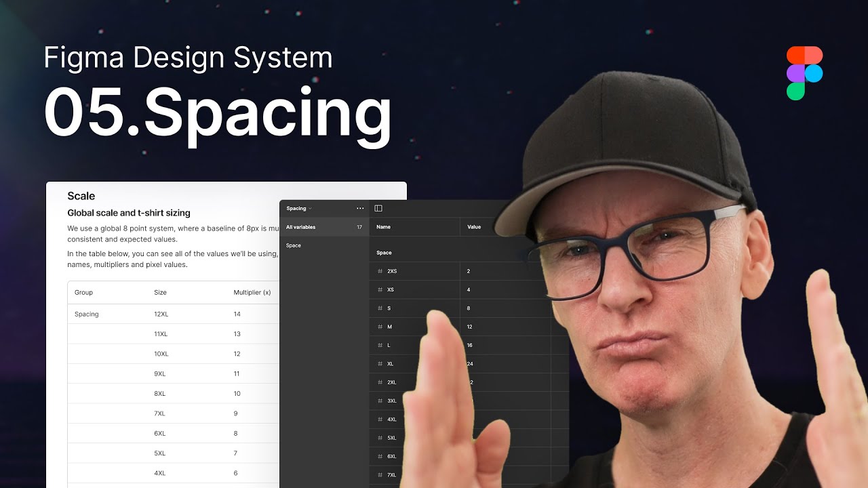This screenshot has width=868, height=488.
Task: Click the multiplier 9 in document 7XL row
Action: click(x=236, y=413)
